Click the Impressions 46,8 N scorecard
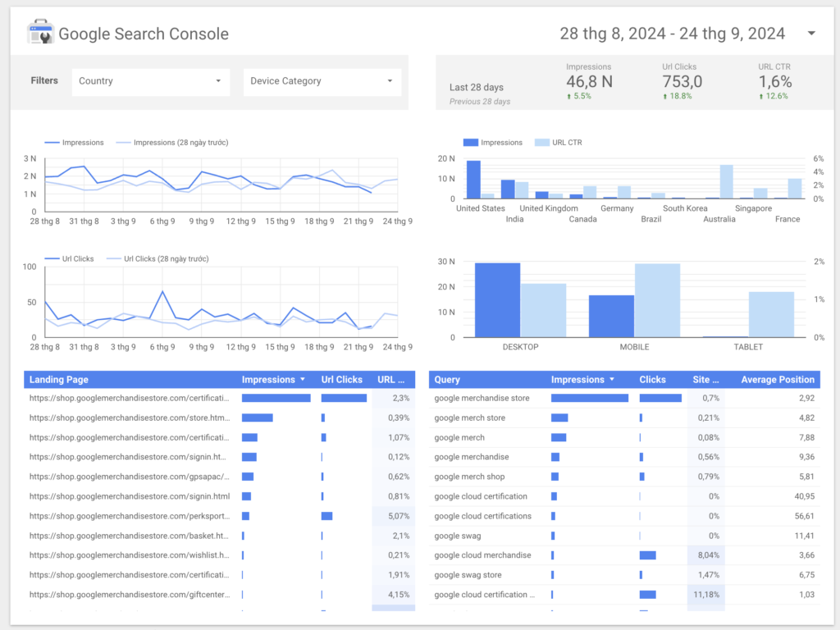 coord(589,81)
